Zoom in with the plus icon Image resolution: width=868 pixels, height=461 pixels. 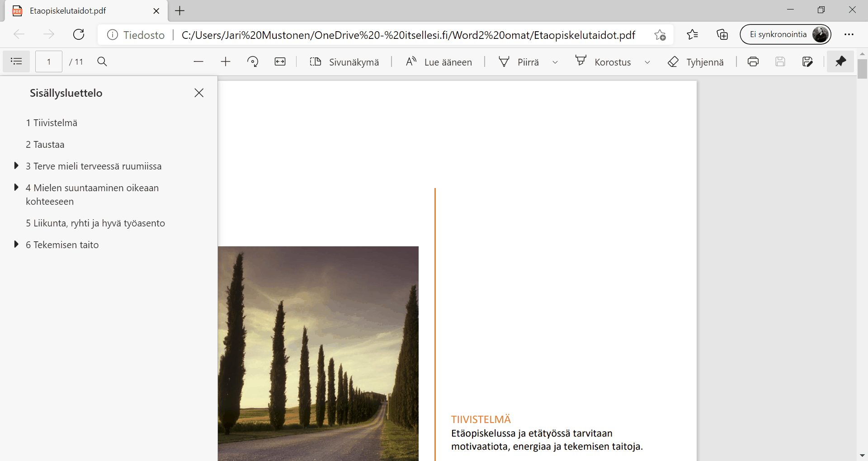[x=226, y=61]
